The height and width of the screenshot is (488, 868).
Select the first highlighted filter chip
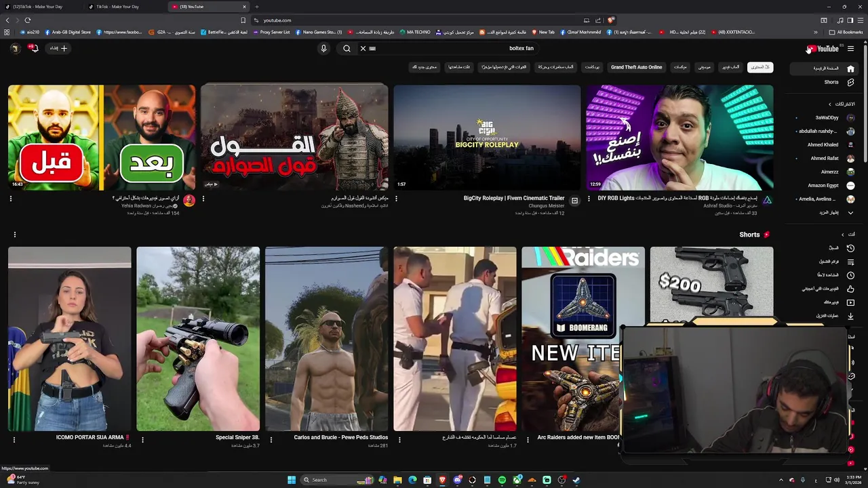(x=760, y=67)
